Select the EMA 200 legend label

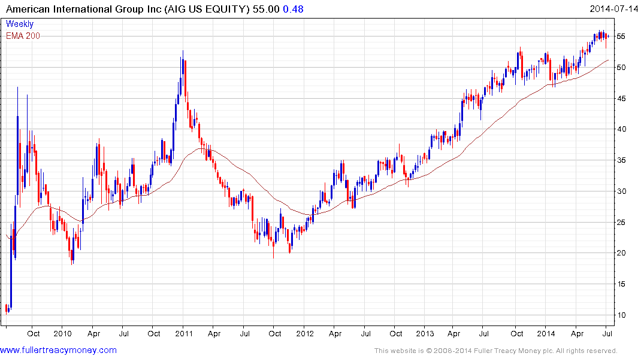click(x=23, y=36)
